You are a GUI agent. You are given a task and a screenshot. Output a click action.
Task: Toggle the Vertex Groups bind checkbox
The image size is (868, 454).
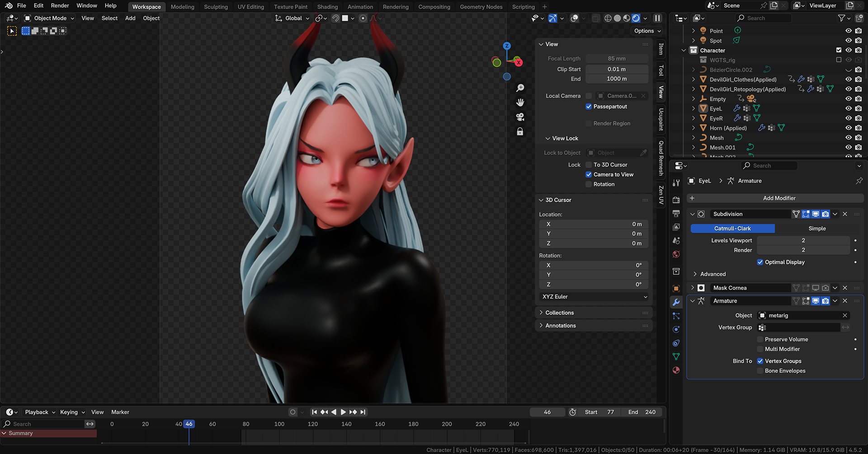[760, 361]
